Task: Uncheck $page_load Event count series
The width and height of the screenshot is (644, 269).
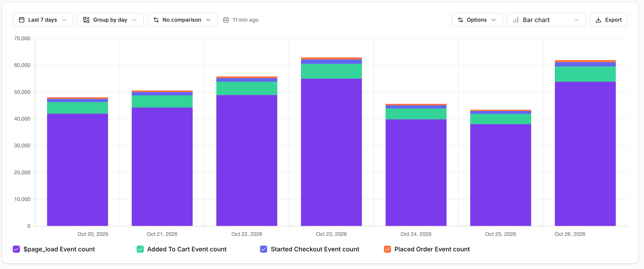Action: pos(17,249)
